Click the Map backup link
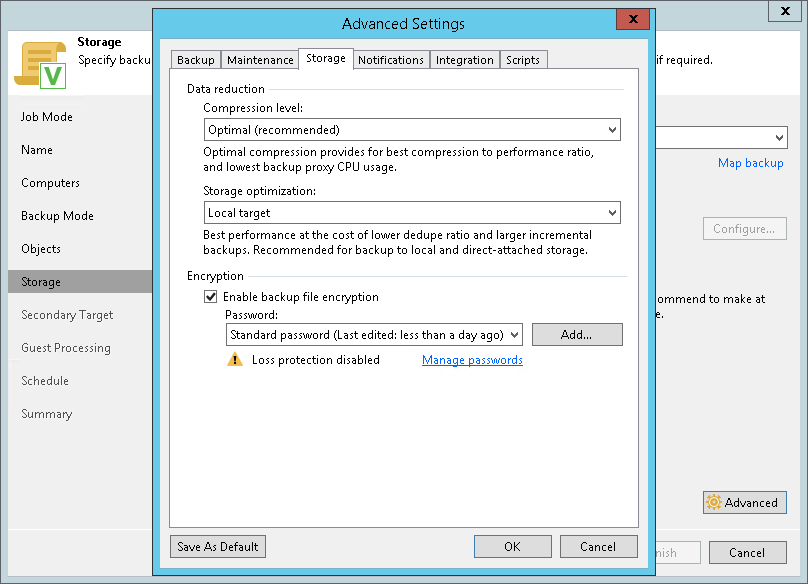 [x=750, y=163]
